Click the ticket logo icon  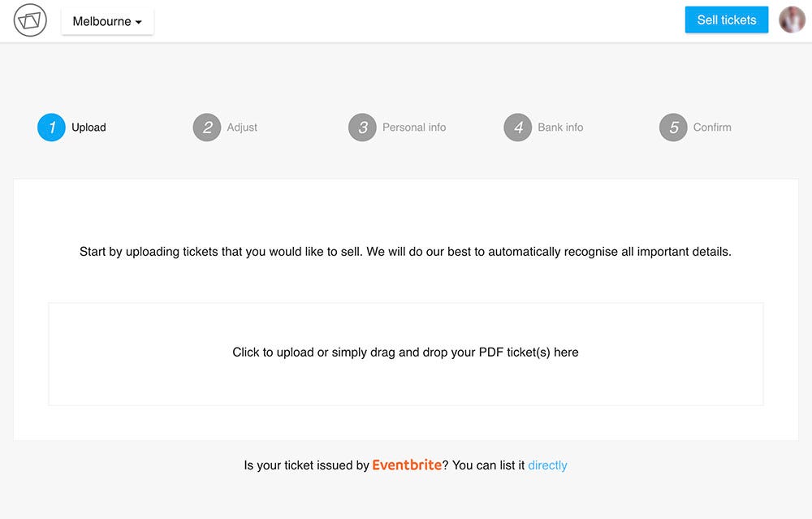[30, 21]
